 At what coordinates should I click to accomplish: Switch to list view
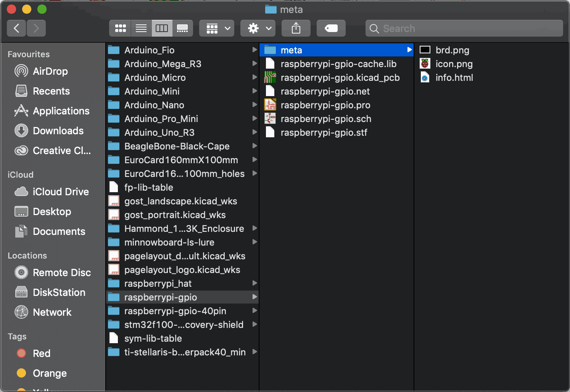(x=141, y=28)
